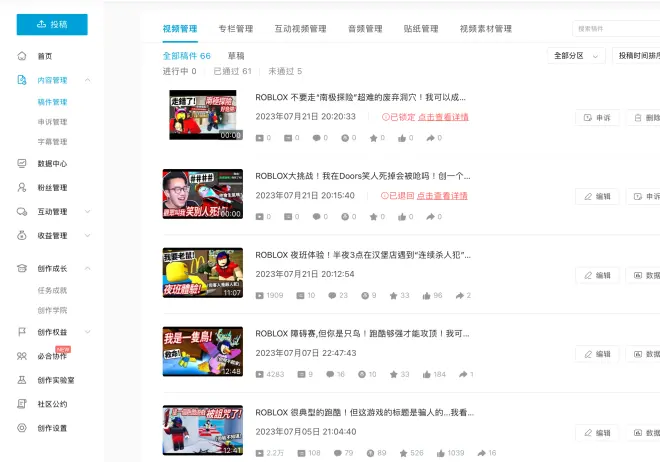Switch to the 专栏管理 tab
The image size is (660, 462).
tap(236, 29)
